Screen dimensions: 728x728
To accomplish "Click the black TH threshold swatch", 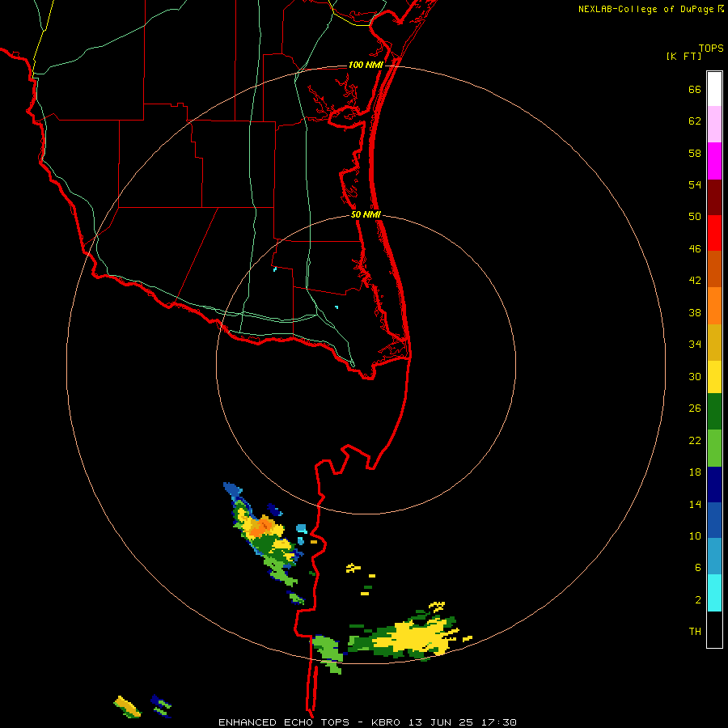I will point(714,629).
